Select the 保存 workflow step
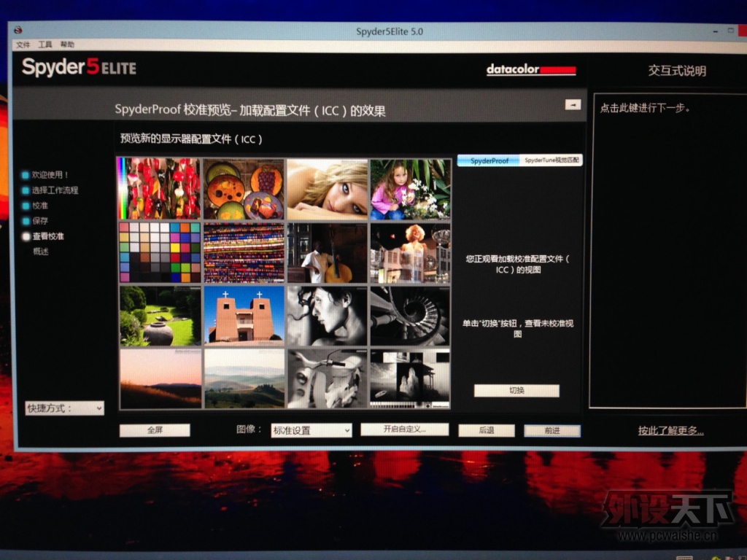This screenshot has width=747, height=560. [x=40, y=221]
